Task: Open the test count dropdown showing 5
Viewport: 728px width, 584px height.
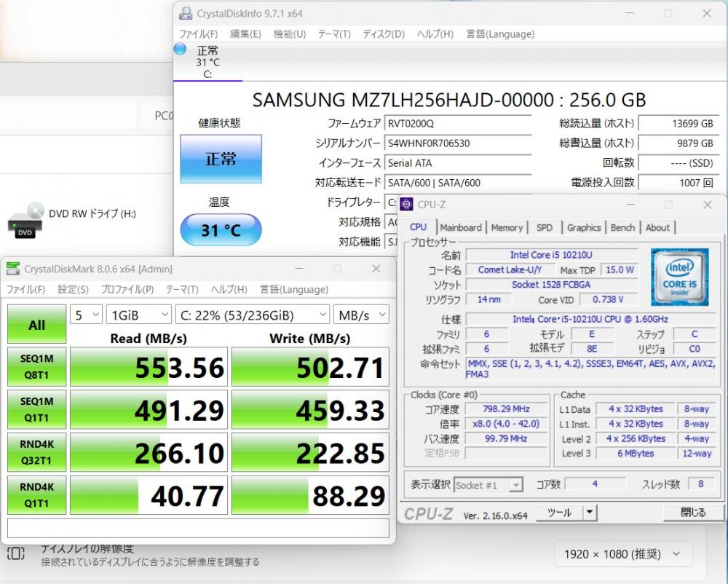Action: coord(85,315)
